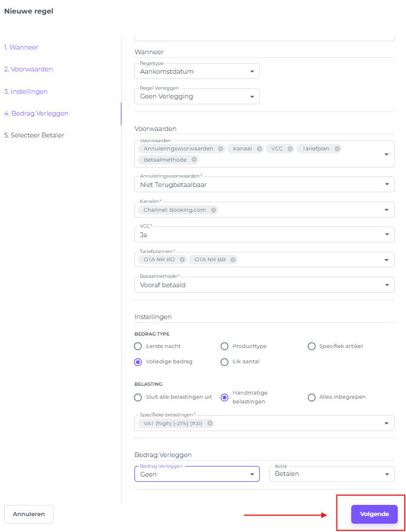Remove the Betaalmethode chip

(x=194, y=160)
